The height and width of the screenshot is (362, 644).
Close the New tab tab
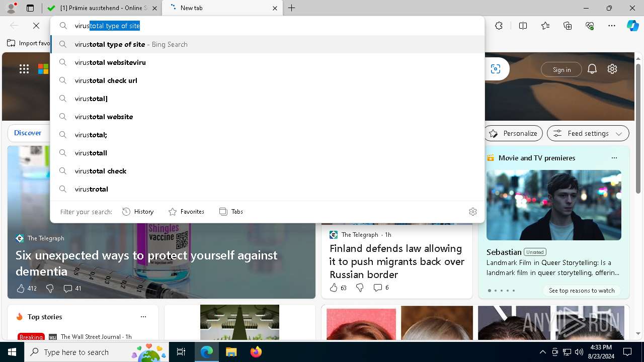[275, 8]
